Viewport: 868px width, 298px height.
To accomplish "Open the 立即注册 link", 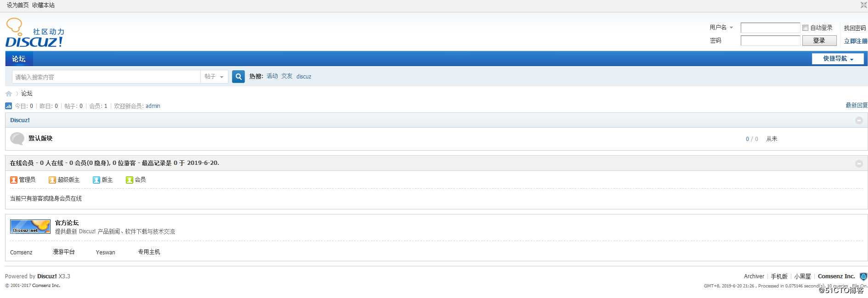I will pos(856,41).
